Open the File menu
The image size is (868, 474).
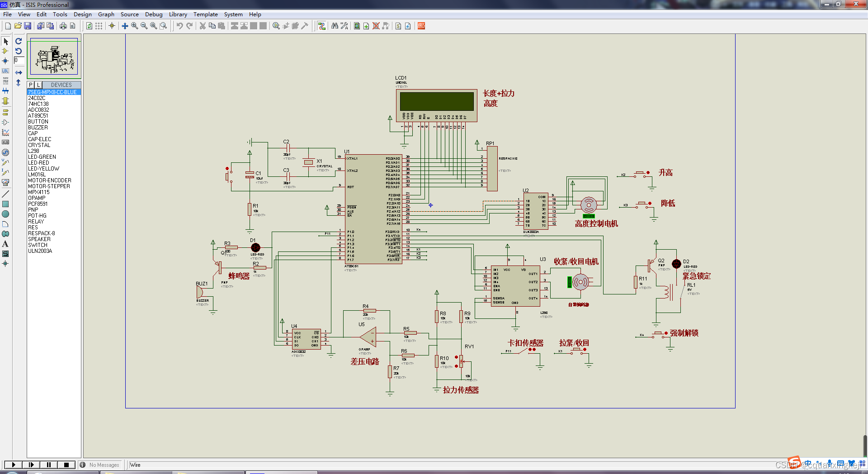point(8,14)
